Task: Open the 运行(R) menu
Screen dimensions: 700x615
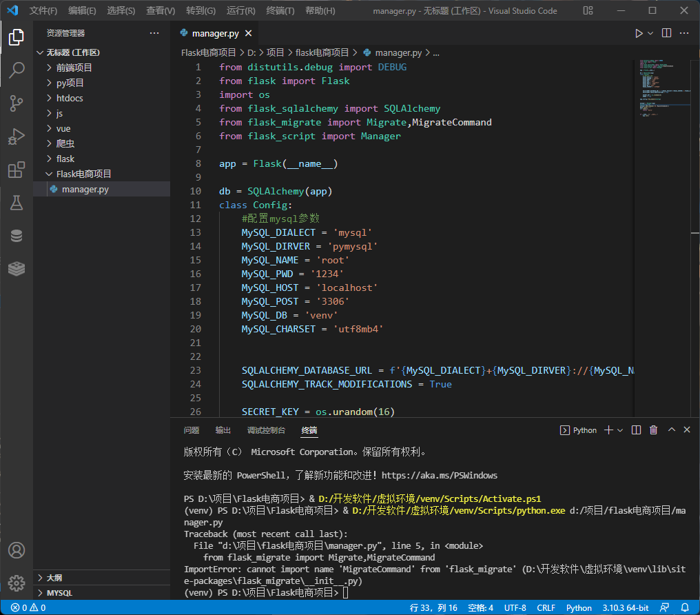Action: pos(241,11)
